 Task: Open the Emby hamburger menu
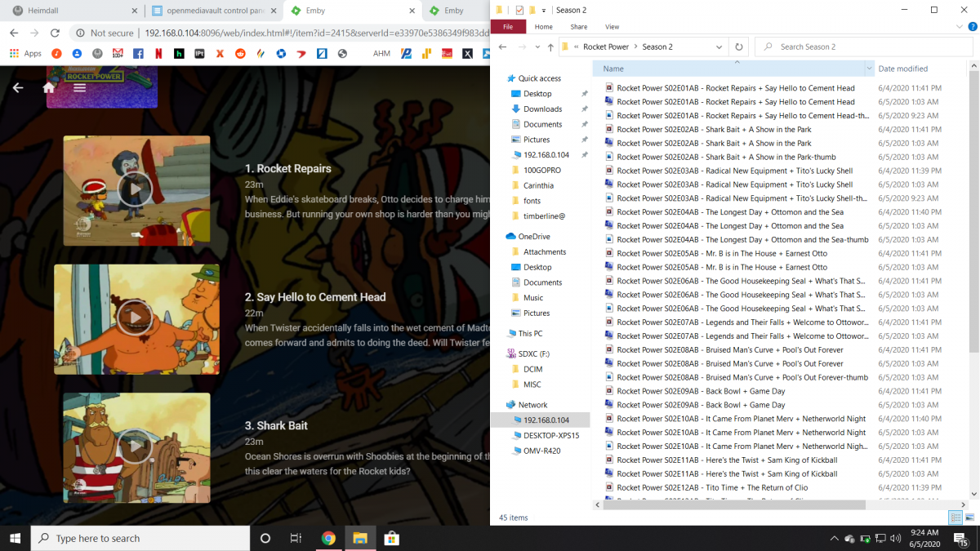coord(79,87)
